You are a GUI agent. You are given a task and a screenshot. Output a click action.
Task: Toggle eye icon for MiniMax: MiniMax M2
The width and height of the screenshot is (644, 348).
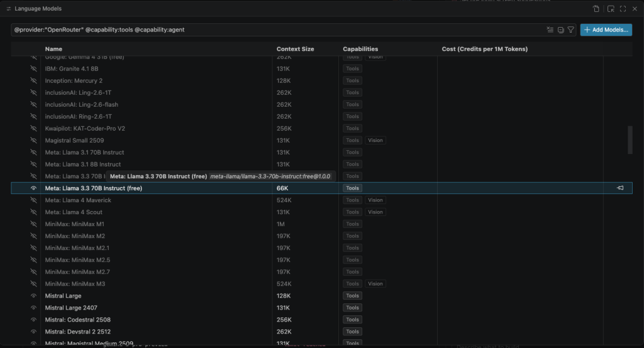tap(34, 236)
